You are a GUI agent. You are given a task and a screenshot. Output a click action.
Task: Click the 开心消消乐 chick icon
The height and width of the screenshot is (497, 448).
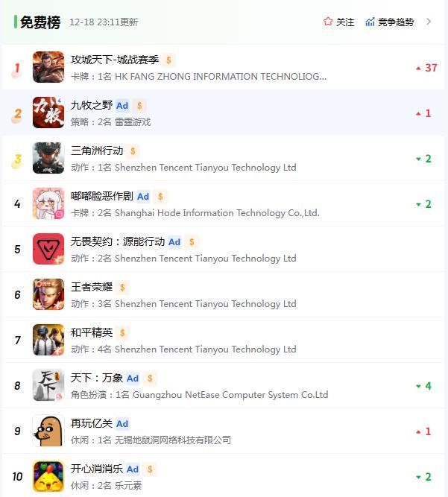click(x=48, y=476)
